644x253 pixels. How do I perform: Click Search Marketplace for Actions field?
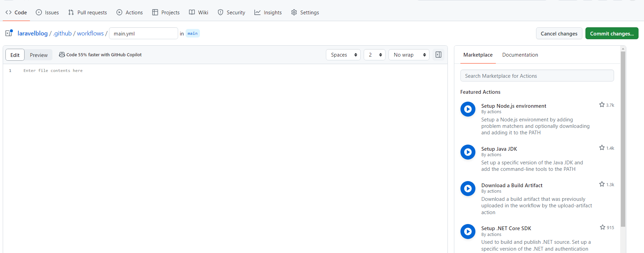coord(537,76)
